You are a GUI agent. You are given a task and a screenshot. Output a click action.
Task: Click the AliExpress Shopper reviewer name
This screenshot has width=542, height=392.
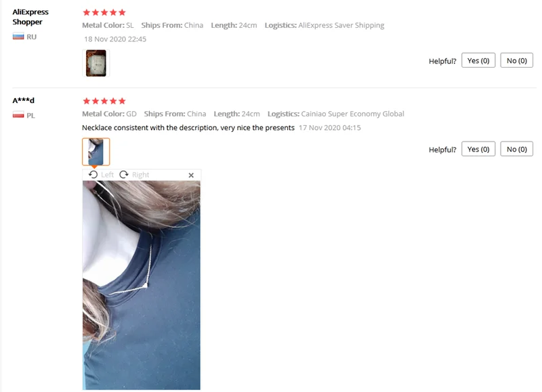(x=30, y=17)
